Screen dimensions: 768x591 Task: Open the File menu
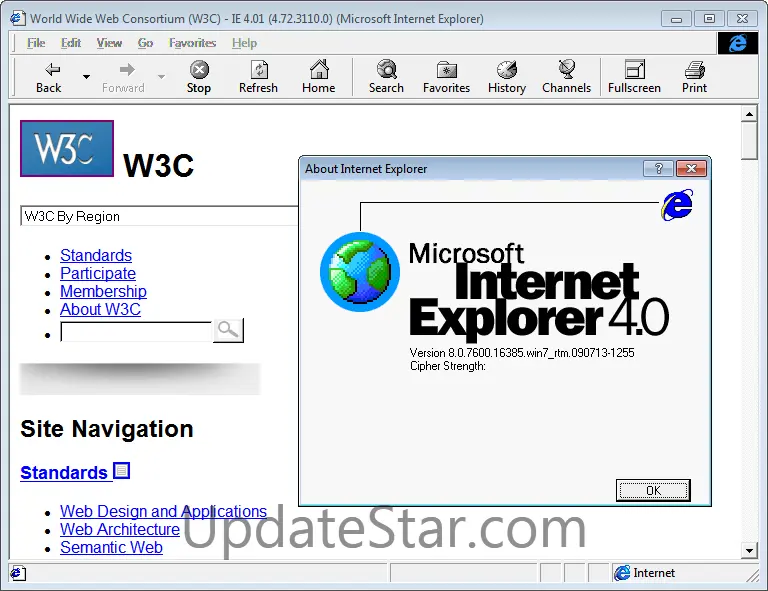click(x=36, y=43)
